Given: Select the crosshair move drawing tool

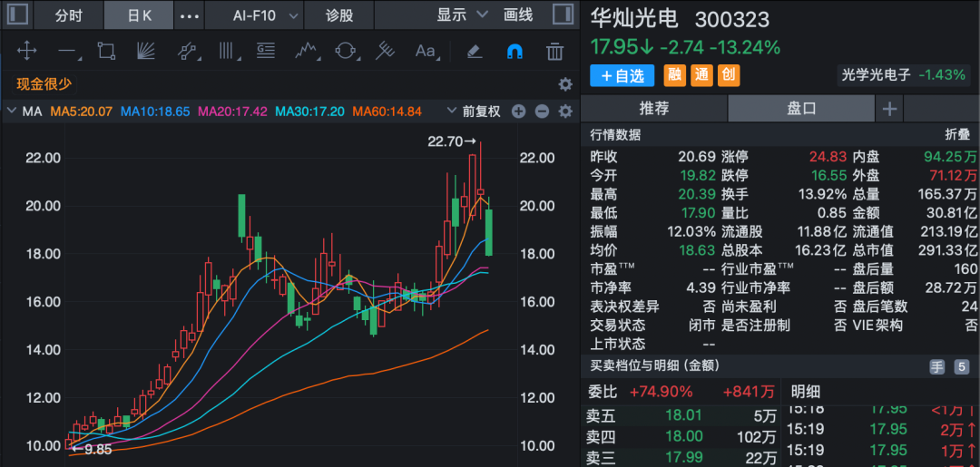Looking at the screenshot, I should pos(27,51).
